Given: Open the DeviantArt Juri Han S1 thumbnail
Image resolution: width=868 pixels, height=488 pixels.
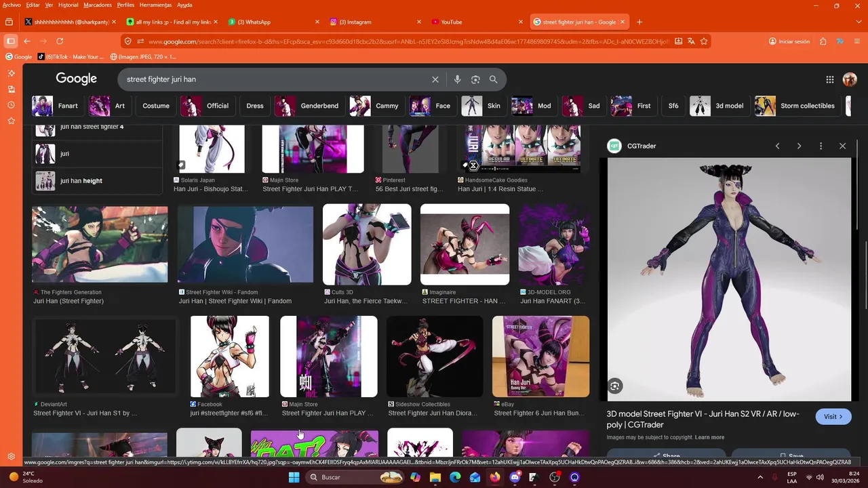Looking at the screenshot, I should 104,357.
